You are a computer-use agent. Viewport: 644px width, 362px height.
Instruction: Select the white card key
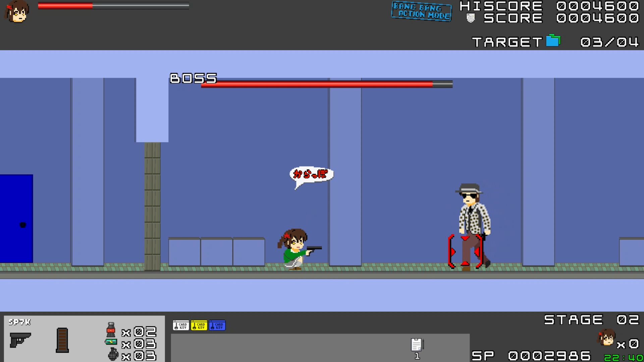click(181, 325)
